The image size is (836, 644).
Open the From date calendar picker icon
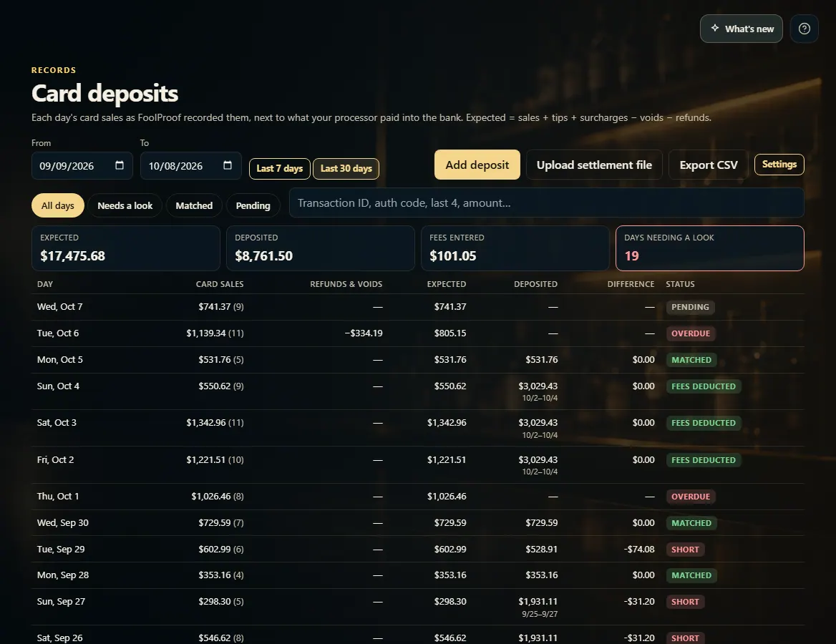pyautogui.click(x=120, y=165)
